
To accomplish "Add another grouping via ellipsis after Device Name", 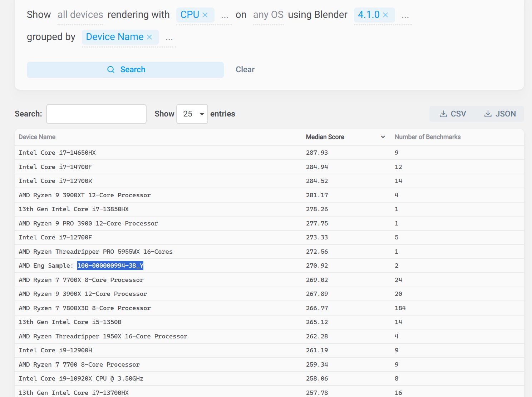I will 169,38.
